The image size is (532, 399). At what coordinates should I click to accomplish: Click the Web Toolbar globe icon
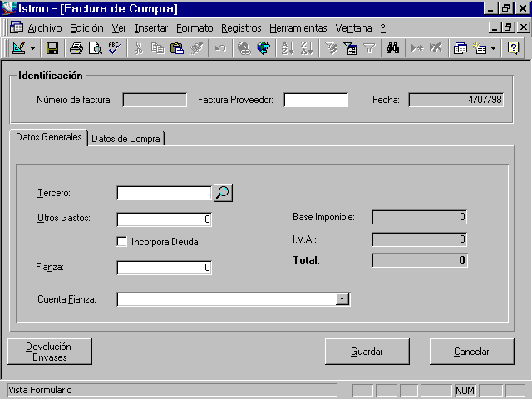[x=264, y=48]
